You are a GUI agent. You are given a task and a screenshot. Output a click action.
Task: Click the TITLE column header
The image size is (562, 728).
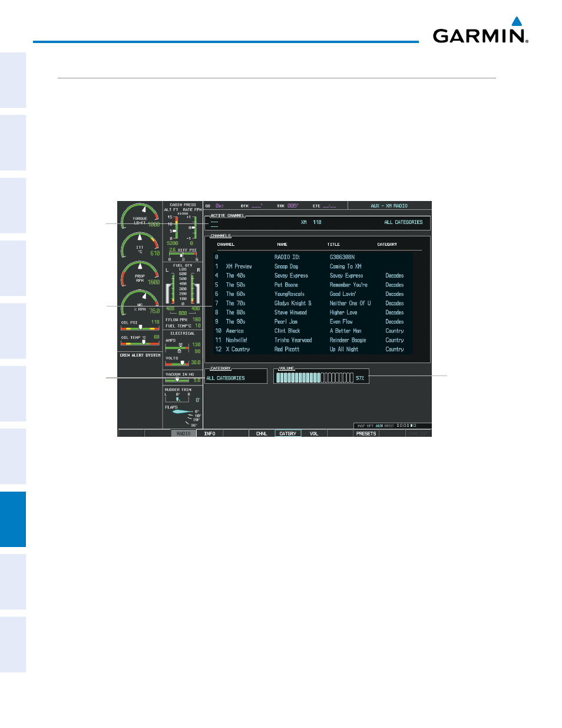point(333,244)
